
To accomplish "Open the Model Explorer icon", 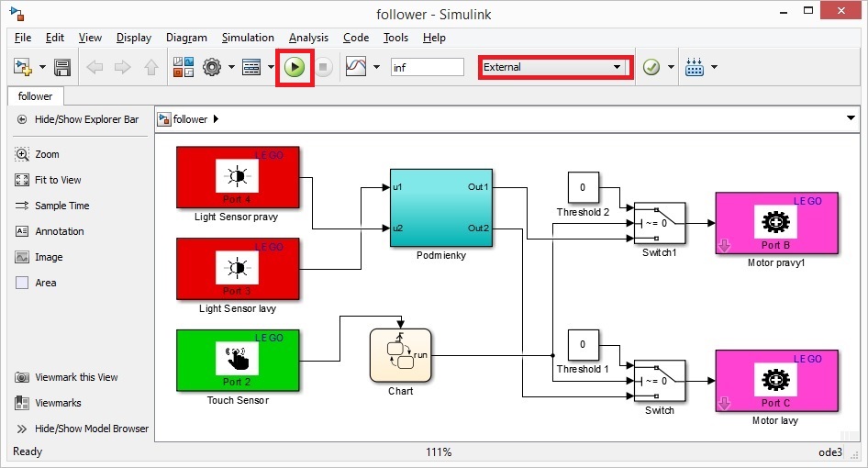I will tap(251, 67).
